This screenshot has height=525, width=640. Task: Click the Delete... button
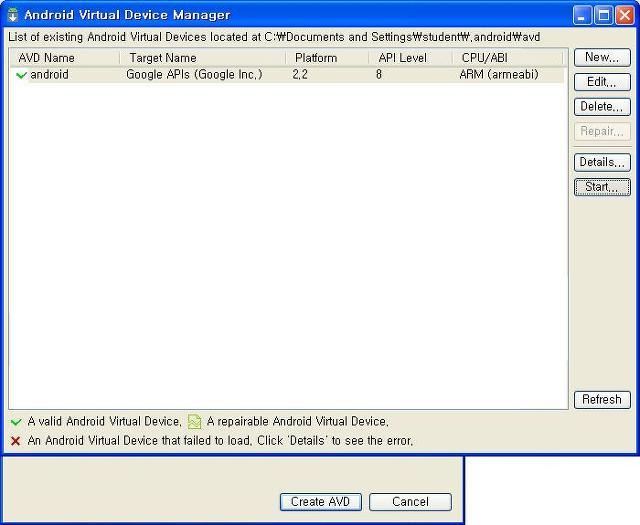pos(602,107)
